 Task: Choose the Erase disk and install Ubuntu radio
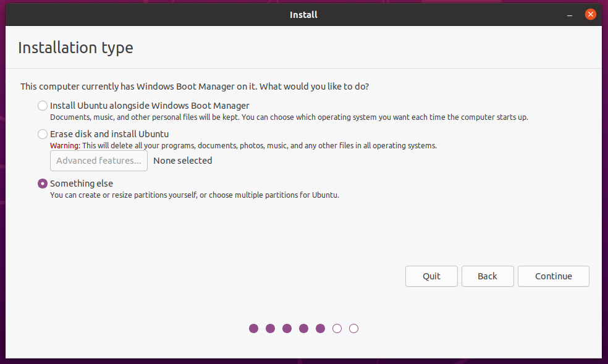tap(43, 134)
